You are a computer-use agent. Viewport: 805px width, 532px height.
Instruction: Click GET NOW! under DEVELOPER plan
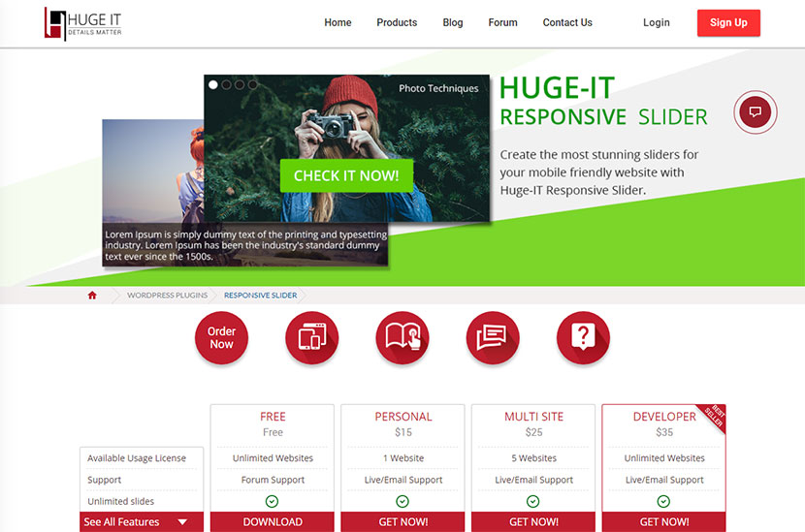click(663, 521)
